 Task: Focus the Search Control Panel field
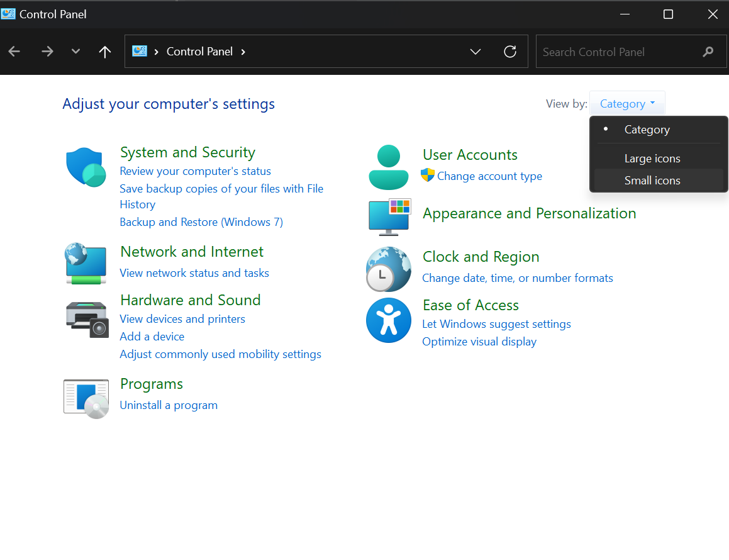coord(616,52)
